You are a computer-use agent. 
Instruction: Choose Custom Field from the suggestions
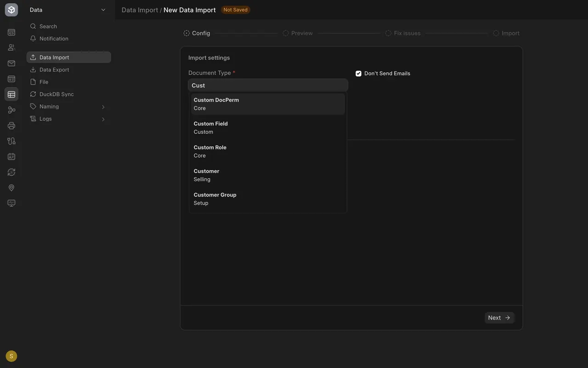click(x=268, y=127)
